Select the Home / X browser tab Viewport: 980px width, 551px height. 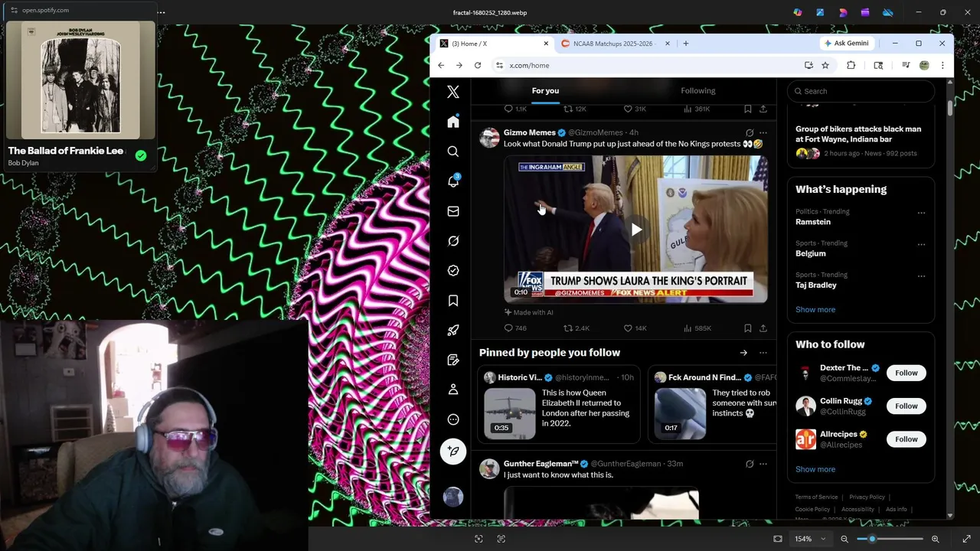point(494,44)
